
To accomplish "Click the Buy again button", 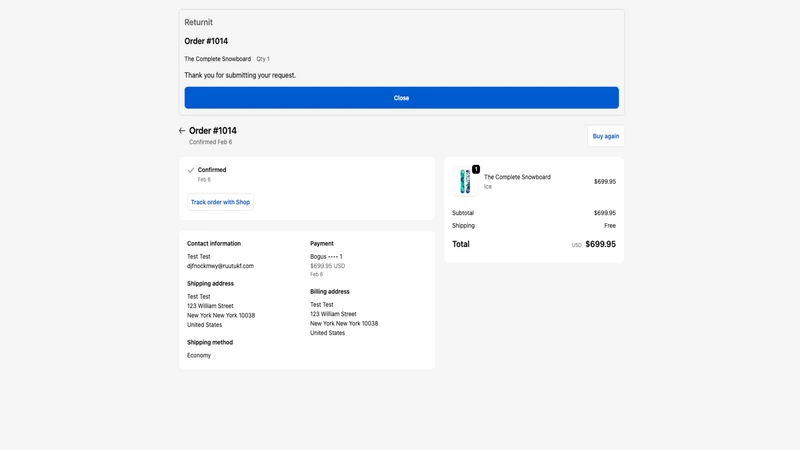I will pos(606,136).
